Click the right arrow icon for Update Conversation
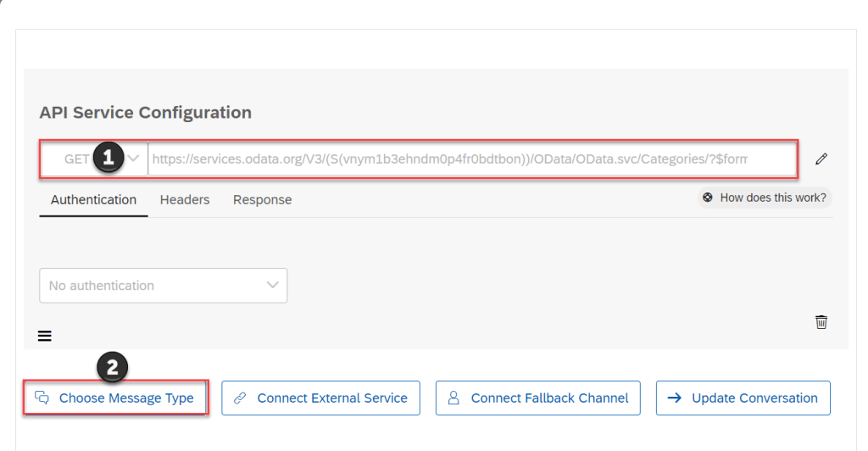 point(675,398)
